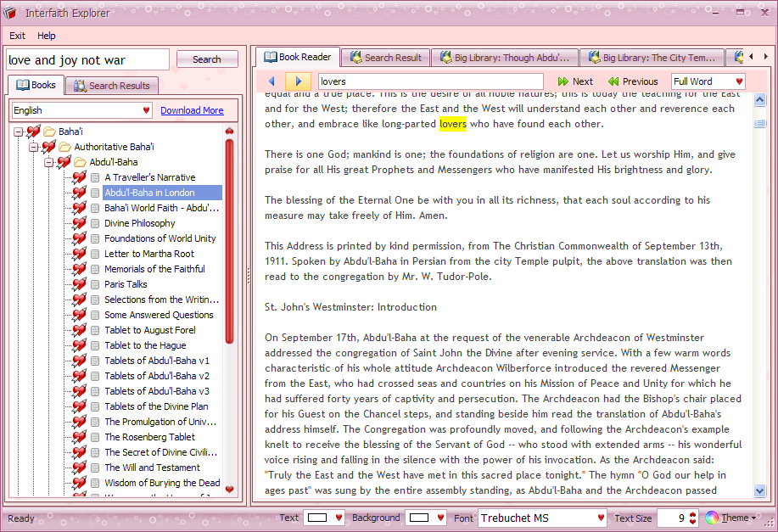Increase text size with the up stepper
Viewport: 778px width, 532px height.
[x=692, y=513]
